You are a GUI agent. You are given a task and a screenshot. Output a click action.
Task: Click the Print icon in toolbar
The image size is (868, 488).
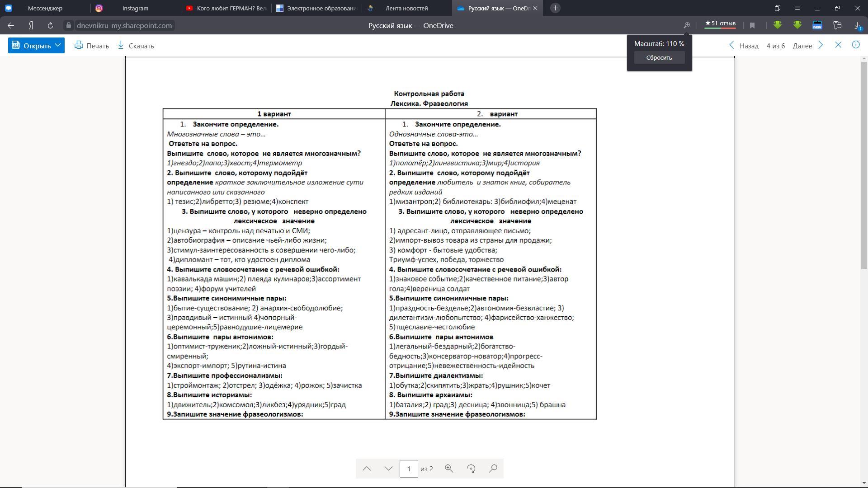79,45
